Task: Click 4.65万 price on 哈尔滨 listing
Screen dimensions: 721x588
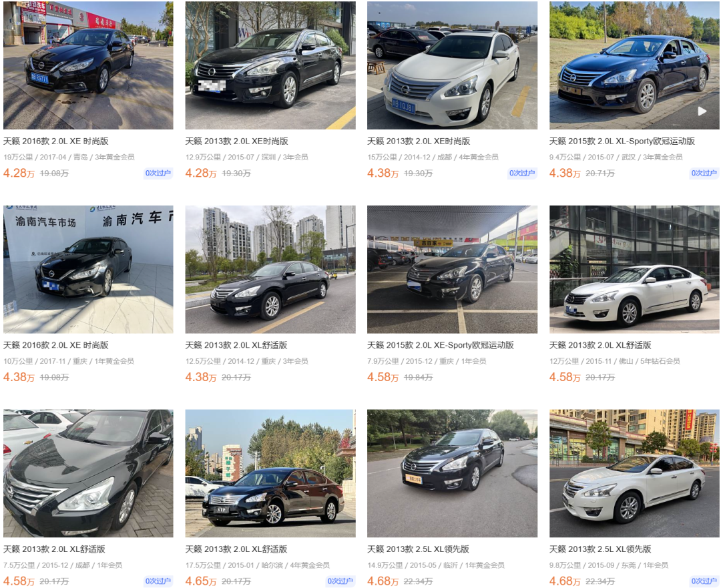Action: click(200, 581)
